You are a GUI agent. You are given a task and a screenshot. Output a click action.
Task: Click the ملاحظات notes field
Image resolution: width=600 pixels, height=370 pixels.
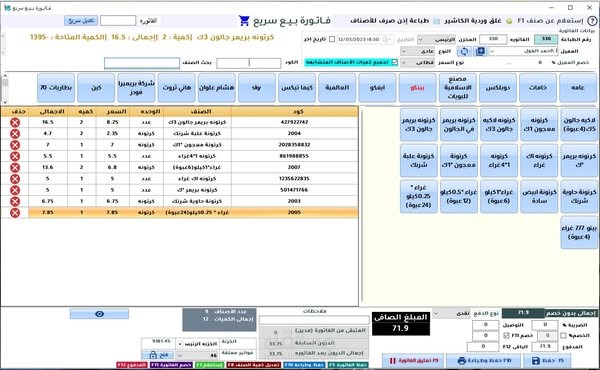(x=314, y=320)
